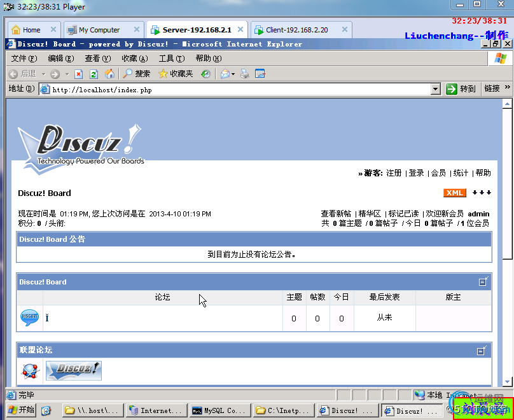Click the Discuz! forum speech bubble icon
The width and height of the screenshot is (514, 420).
[x=29, y=318]
